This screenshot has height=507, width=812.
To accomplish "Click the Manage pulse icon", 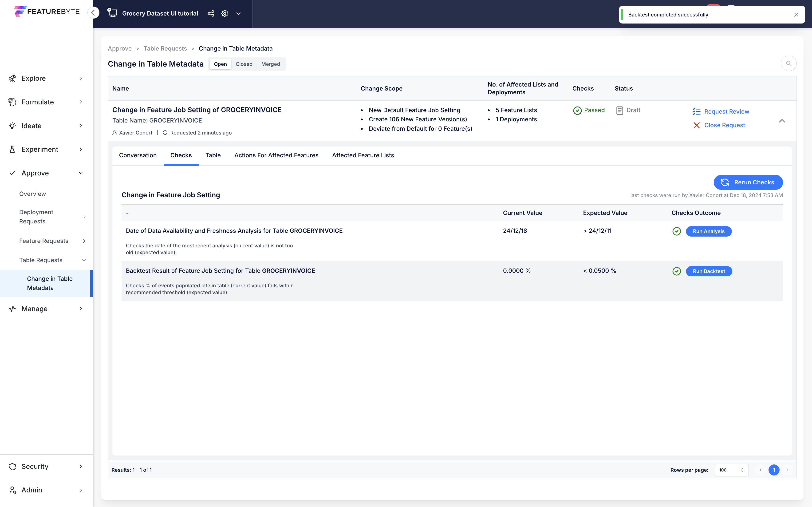I will pyautogui.click(x=12, y=309).
